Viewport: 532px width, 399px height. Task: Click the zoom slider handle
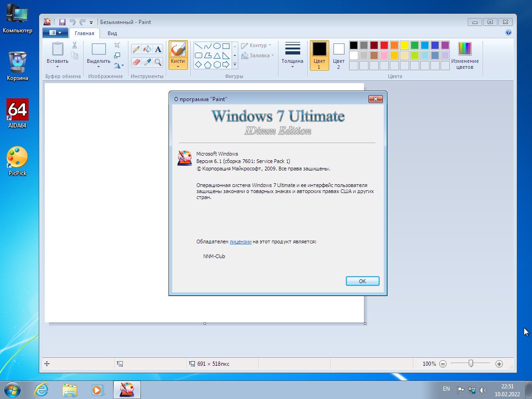[471, 363]
